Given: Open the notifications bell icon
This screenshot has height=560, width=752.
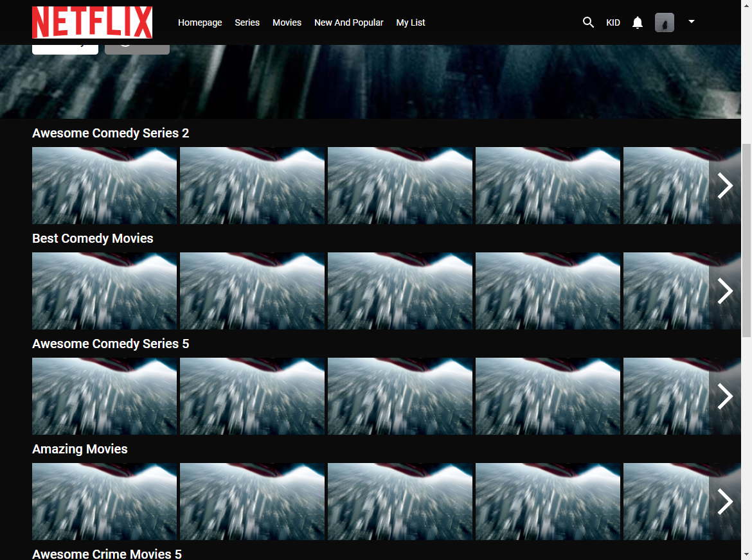Looking at the screenshot, I should (637, 22).
